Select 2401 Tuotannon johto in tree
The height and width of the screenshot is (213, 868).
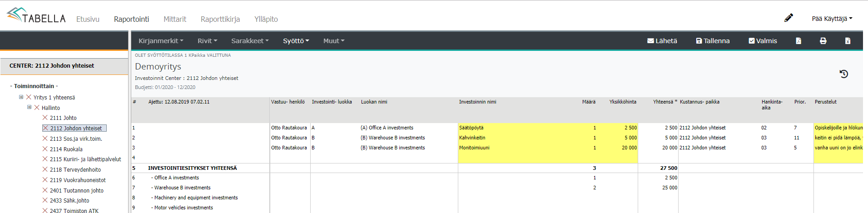tap(76, 191)
